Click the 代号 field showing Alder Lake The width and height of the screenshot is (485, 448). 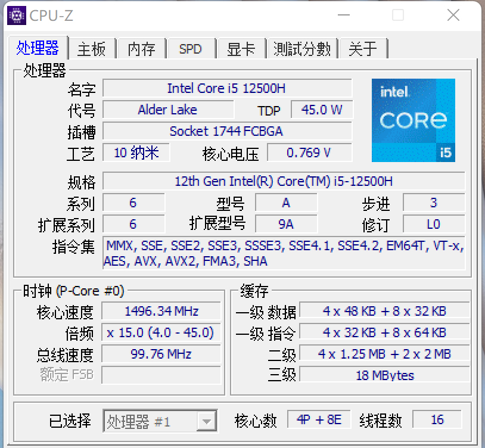pos(169,110)
